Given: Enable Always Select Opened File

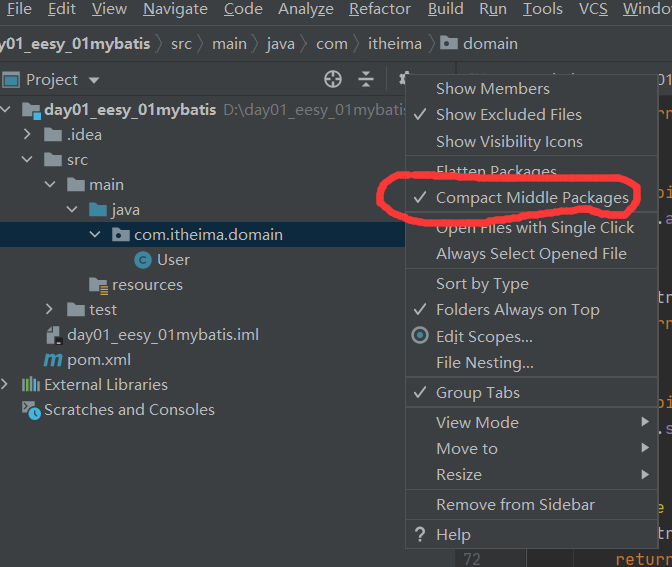Looking at the screenshot, I should (531, 254).
